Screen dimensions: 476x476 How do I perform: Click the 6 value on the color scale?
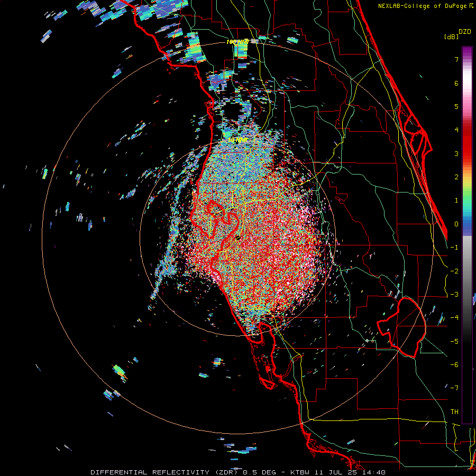[456, 83]
